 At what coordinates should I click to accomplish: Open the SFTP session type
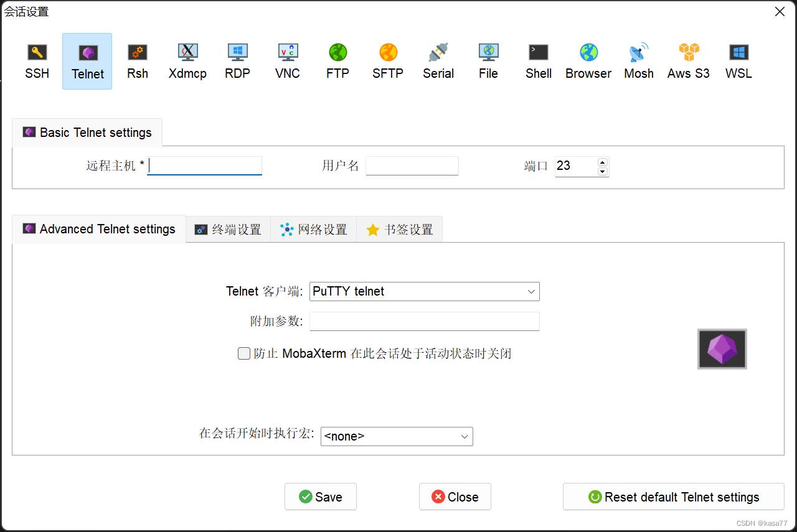(x=388, y=62)
